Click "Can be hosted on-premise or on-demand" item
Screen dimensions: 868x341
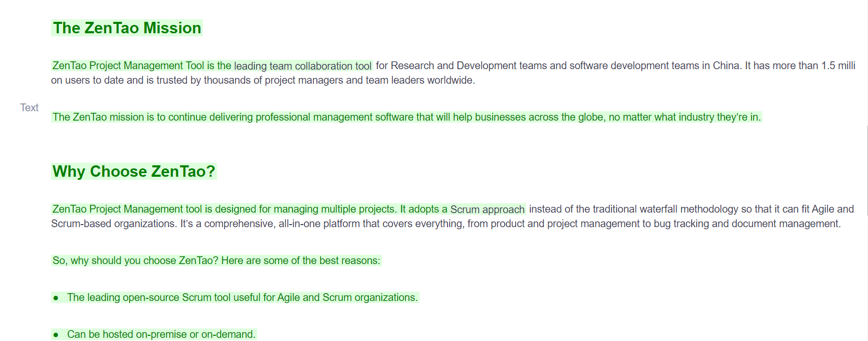click(x=161, y=335)
